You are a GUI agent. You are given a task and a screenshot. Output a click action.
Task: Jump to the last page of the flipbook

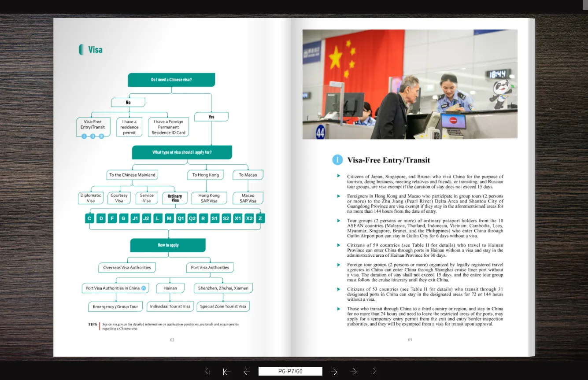tap(354, 372)
